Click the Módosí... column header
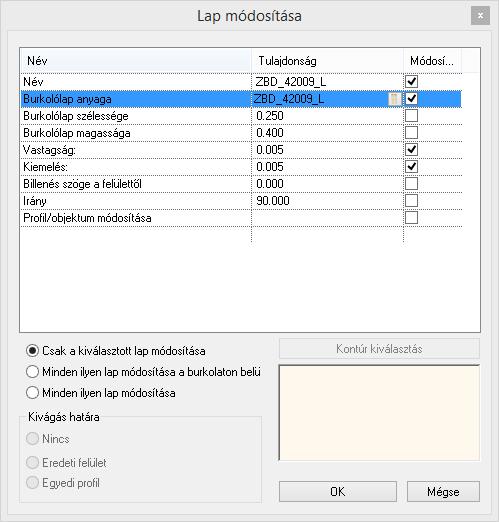The height and width of the screenshot is (522, 499). [432, 61]
